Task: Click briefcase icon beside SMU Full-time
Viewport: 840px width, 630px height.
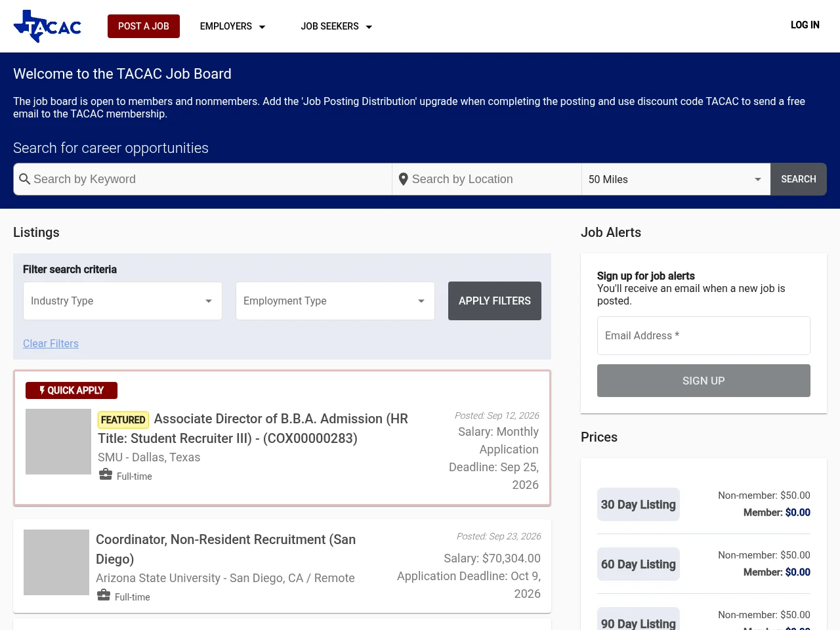Action: (106, 474)
